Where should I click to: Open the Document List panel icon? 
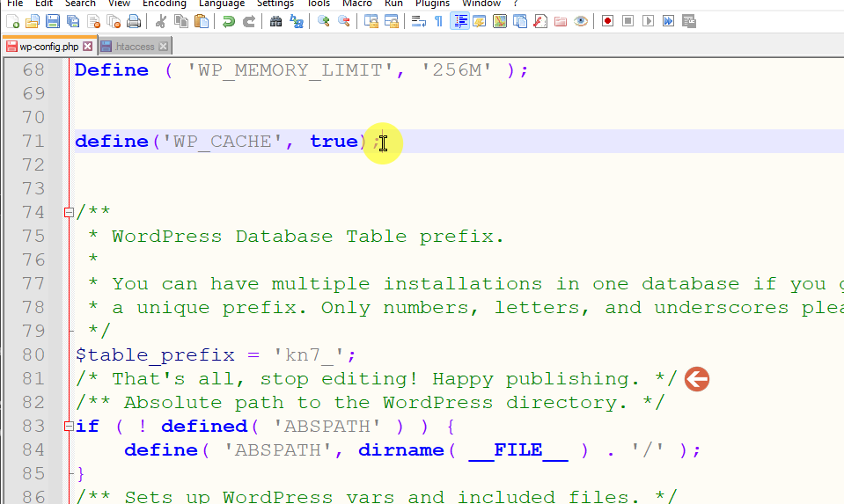click(x=520, y=21)
